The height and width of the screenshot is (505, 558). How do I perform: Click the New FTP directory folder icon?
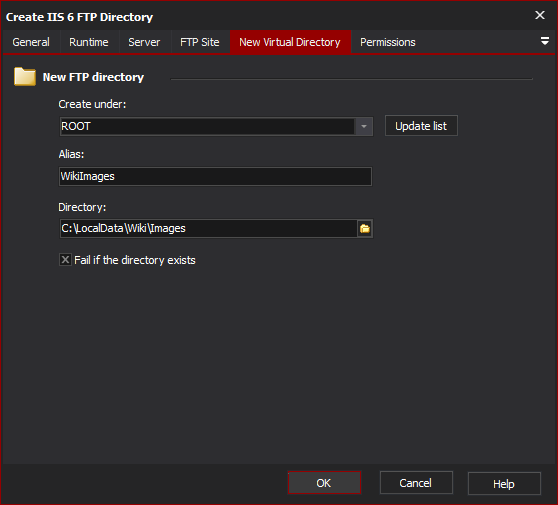click(x=25, y=77)
